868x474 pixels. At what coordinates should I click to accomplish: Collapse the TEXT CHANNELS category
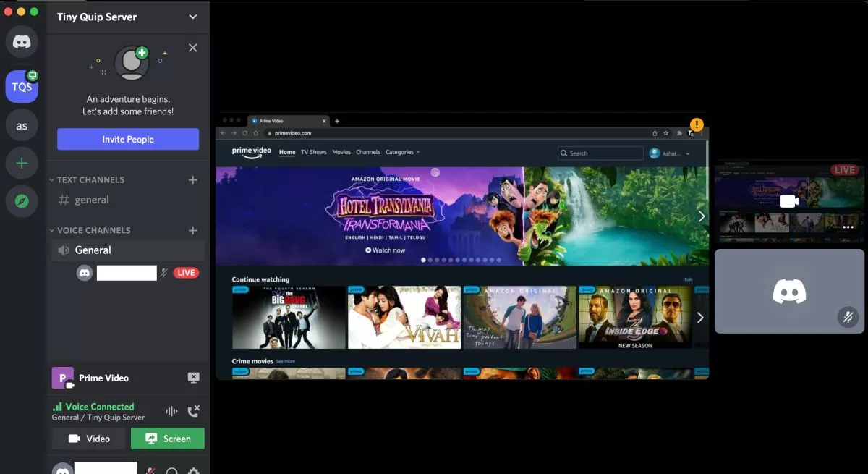coord(87,179)
